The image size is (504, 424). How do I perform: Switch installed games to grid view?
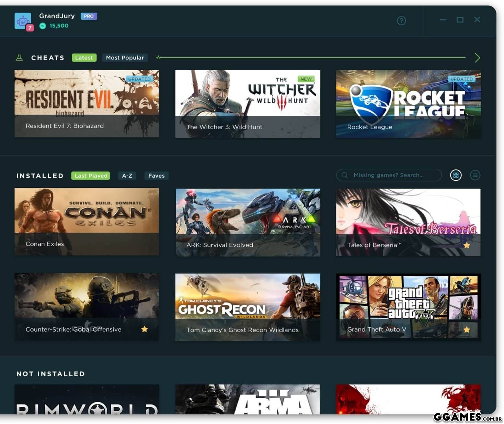point(456,175)
